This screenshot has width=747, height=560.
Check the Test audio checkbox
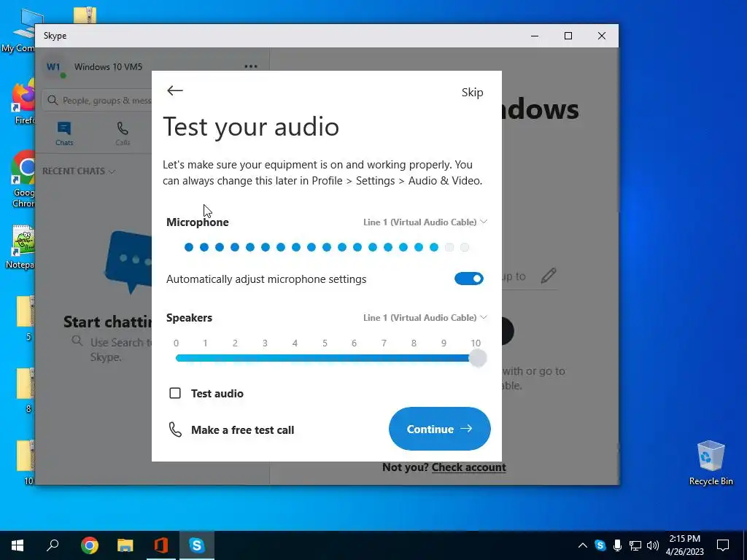[x=175, y=393]
